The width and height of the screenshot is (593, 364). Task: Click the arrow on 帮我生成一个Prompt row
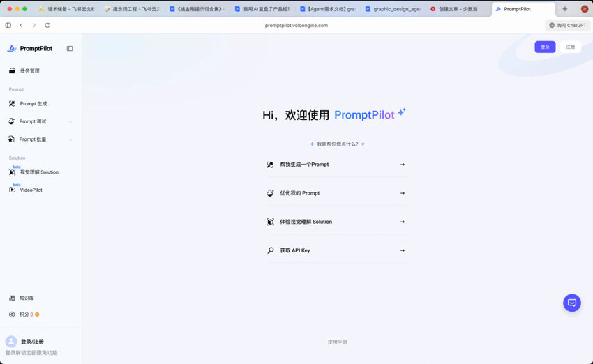click(403, 165)
